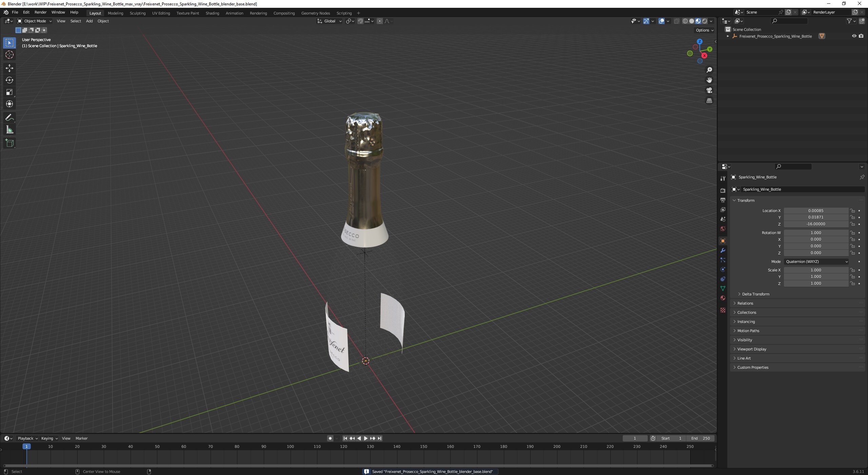This screenshot has width=868, height=475.
Task: Select the Add Cube tool
Action: [9, 143]
